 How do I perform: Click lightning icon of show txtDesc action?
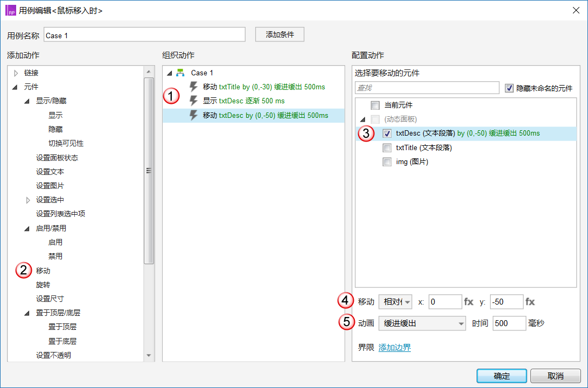[x=193, y=101]
